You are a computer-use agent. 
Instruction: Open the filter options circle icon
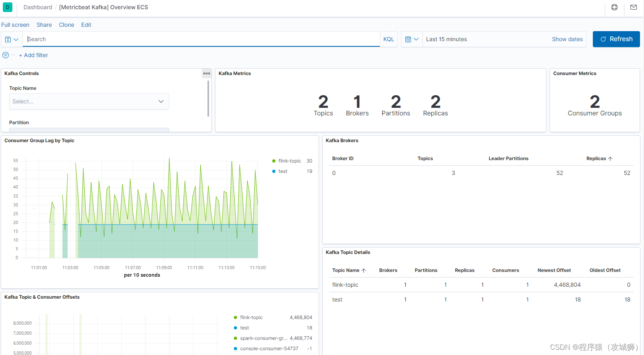point(6,55)
